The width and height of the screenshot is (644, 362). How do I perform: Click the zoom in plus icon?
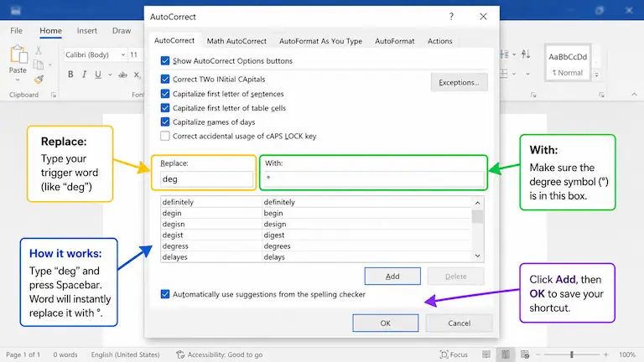click(605, 354)
